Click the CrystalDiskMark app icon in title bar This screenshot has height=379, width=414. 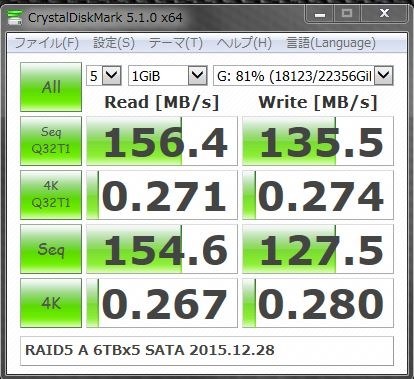[15, 17]
